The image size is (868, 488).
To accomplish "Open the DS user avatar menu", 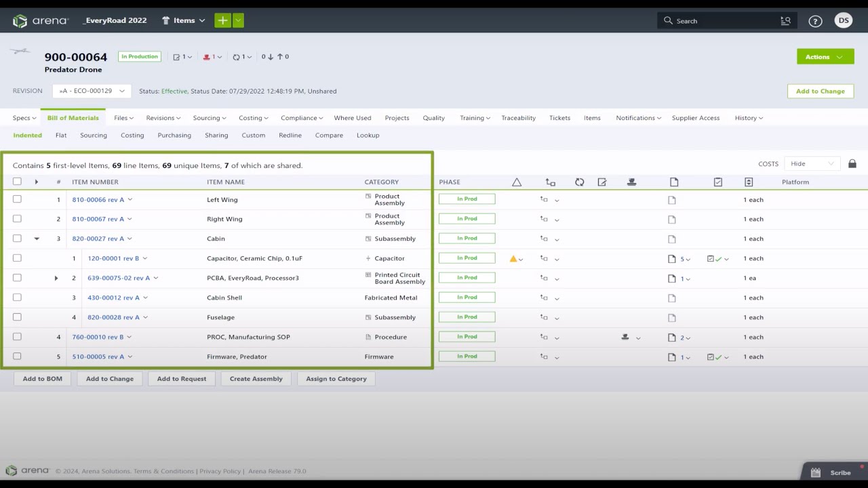I will click(844, 20).
